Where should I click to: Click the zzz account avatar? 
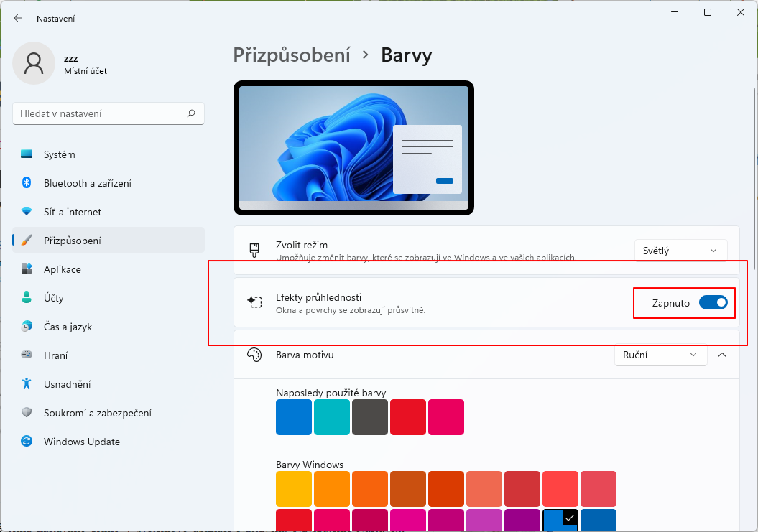click(x=33, y=62)
